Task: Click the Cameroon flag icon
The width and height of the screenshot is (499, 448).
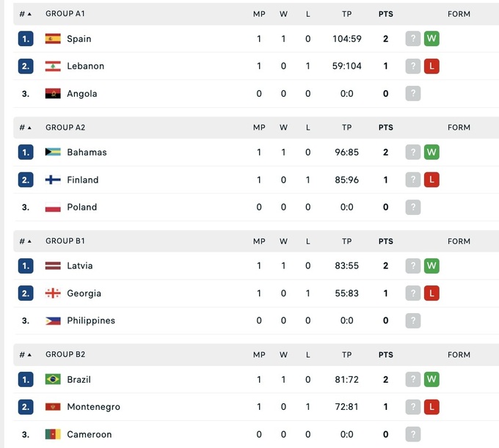Action: 53,434
